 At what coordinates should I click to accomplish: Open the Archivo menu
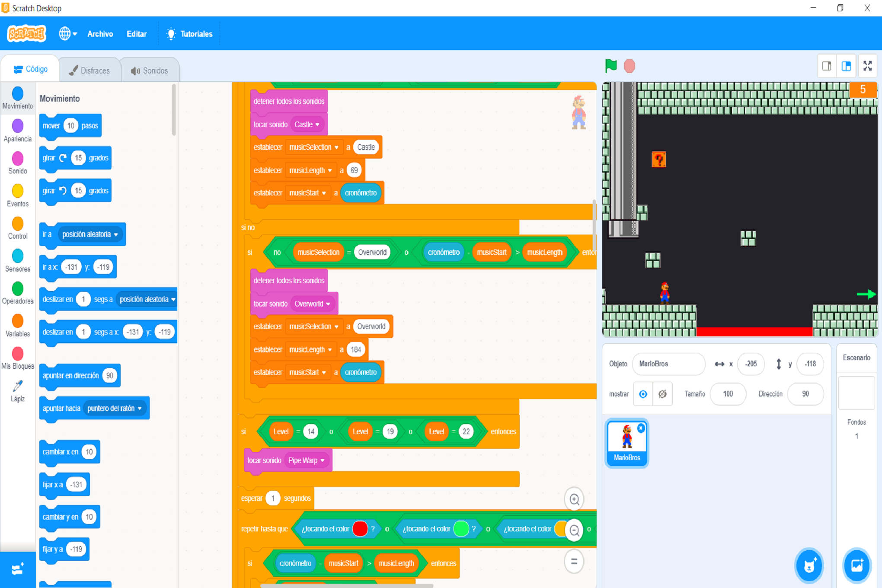click(100, 34)
